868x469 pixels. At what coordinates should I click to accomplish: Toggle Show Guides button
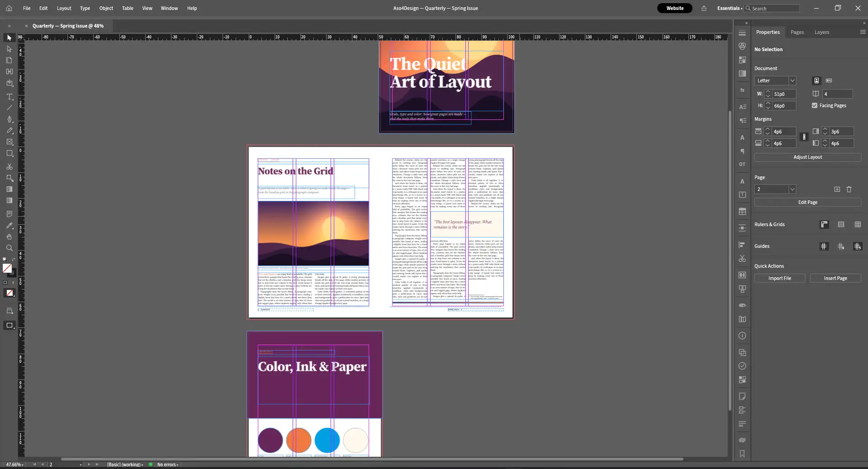coord(824,246)
